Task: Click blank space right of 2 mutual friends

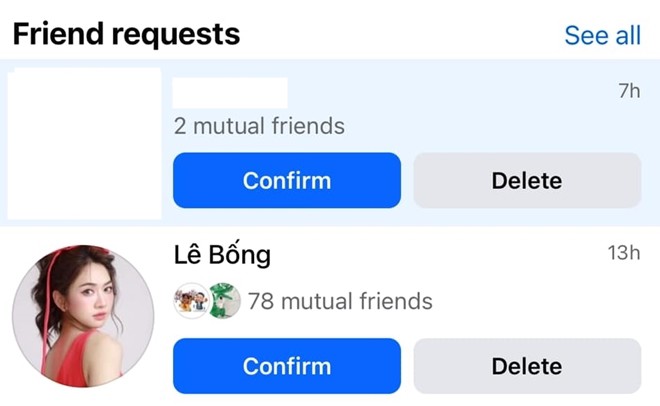Action: tap(492, 126)
